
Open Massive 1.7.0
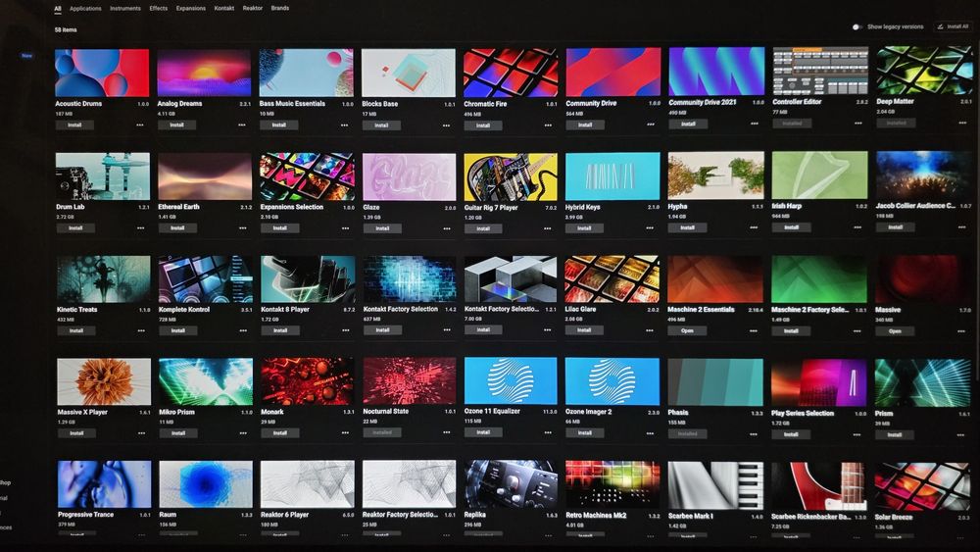pyautogui.click(x=895, y=331)
